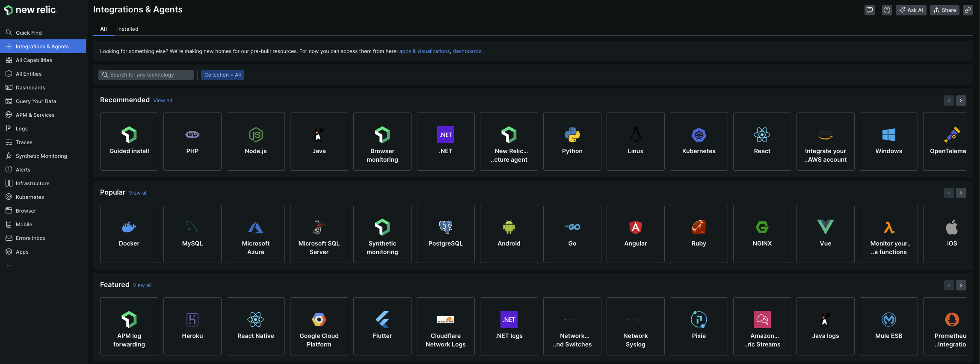
Task: Open the apps & visualizations link
Action: click(x=424, y=51)
